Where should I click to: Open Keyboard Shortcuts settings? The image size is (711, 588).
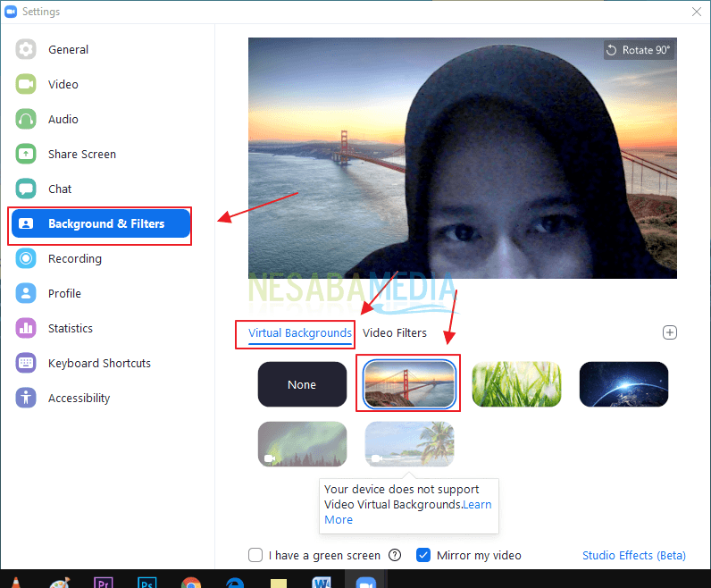coord(98,364)
